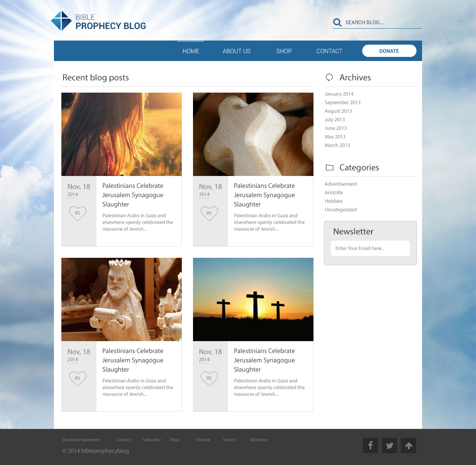Select Contact in the navigation bar
Viewport: 476px width, 465px height.
[329, 51]
